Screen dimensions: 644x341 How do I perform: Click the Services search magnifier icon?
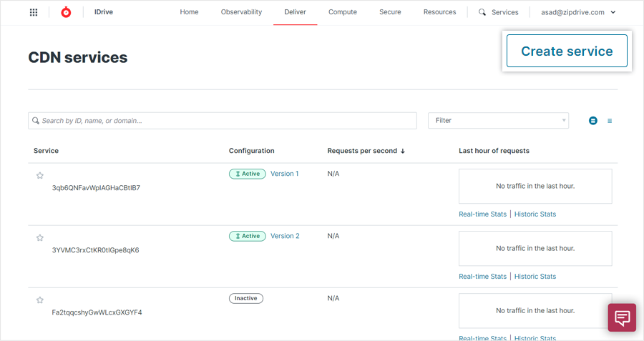point(482,12)
